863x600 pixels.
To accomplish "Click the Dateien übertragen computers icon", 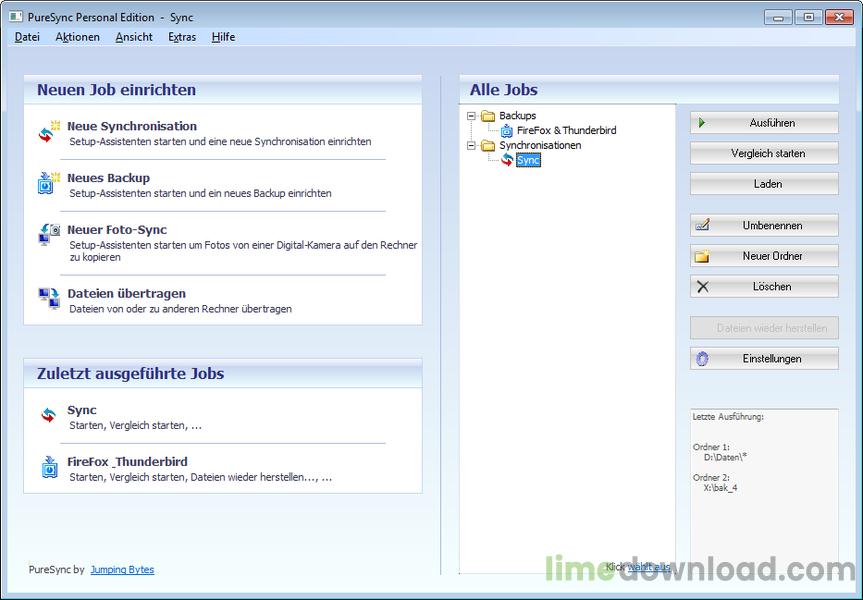I will 49,299.
